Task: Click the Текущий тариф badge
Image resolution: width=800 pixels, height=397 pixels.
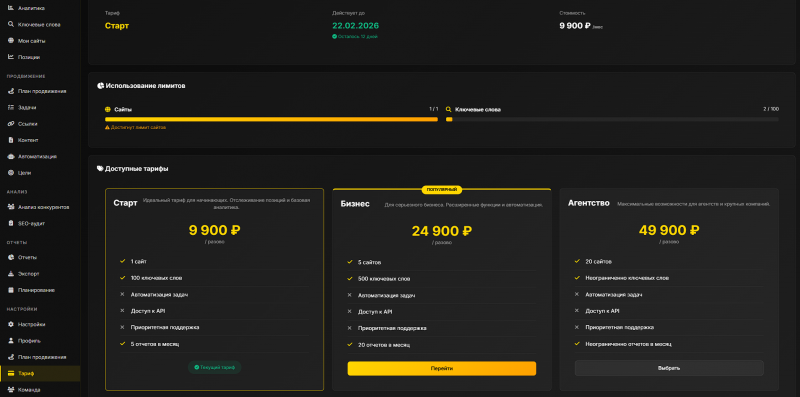Action: 214,367
